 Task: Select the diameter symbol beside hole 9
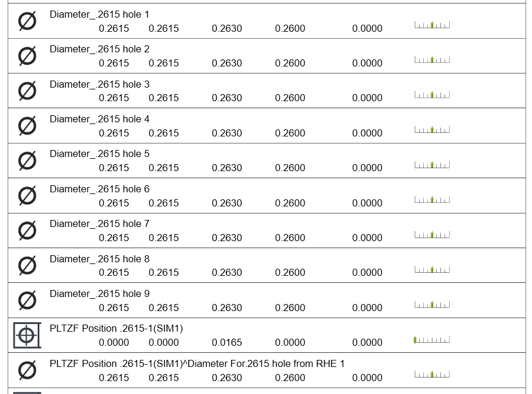click(27, 300)
